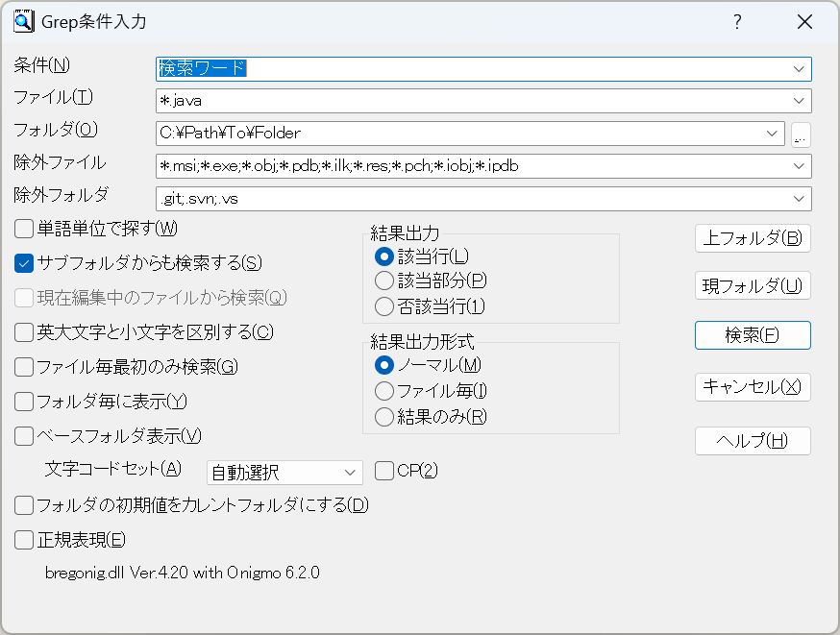Click the Grep magnifier icon in the title bar
This screenshot has height=635, width=840.
coord(23,21)
